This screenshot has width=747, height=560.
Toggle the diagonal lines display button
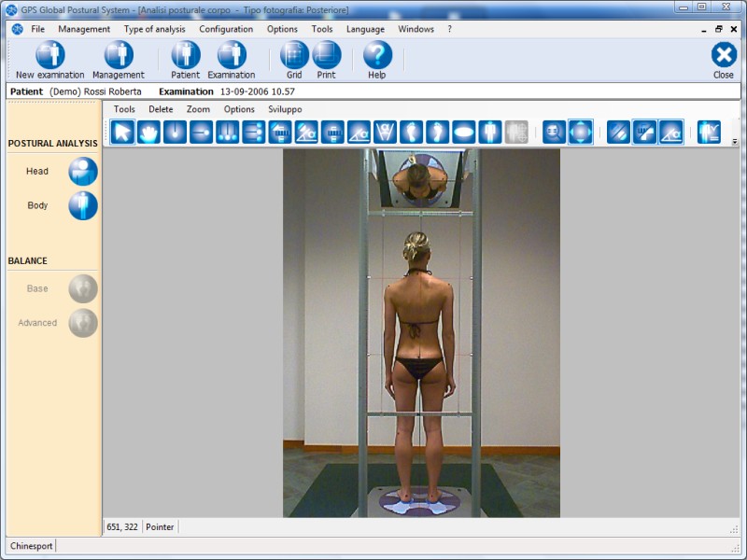tap(618, 132)
